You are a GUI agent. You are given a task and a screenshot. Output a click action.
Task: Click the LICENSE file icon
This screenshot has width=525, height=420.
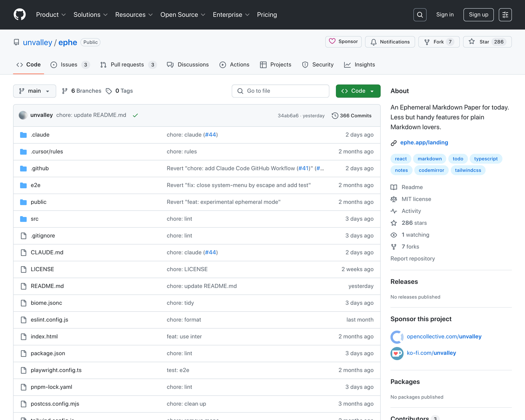[x=23, y=269]
